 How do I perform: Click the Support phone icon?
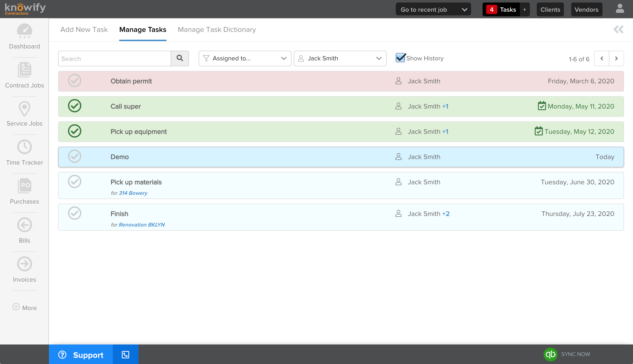click(125, 355)
